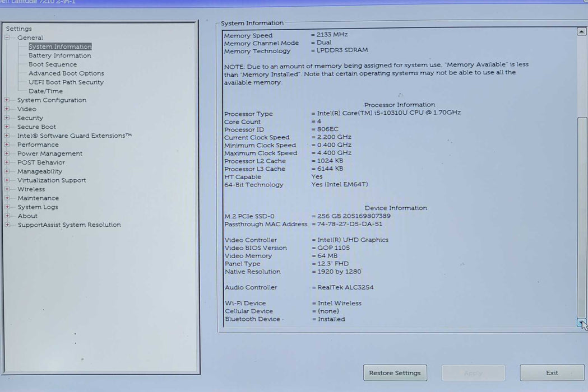Open Battery Information page
Viewport: 588px width, 392px height.
click(59, 55)
